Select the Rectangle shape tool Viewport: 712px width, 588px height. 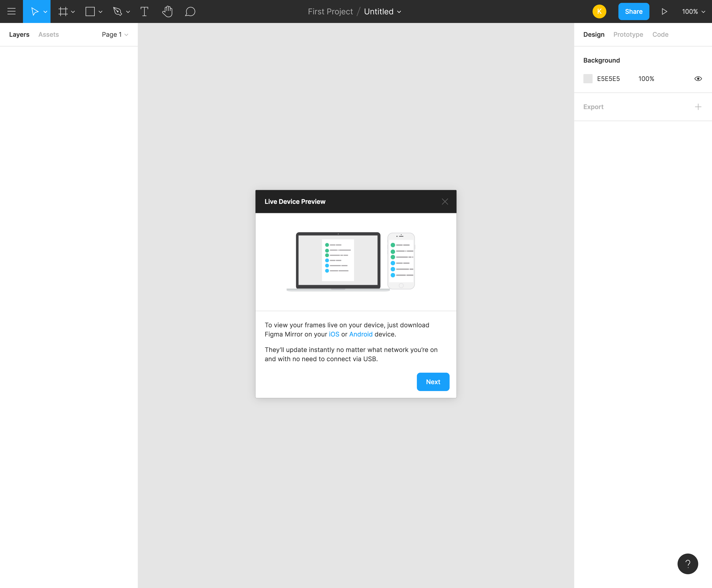coord(90,11)
